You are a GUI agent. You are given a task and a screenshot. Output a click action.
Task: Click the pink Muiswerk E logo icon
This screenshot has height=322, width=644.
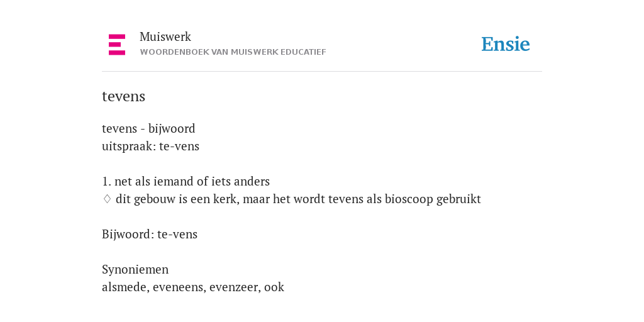[x=117, y=45]
